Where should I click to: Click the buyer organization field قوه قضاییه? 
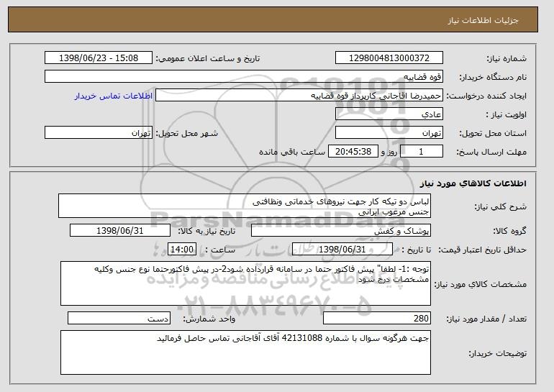(x=244, y=77)
